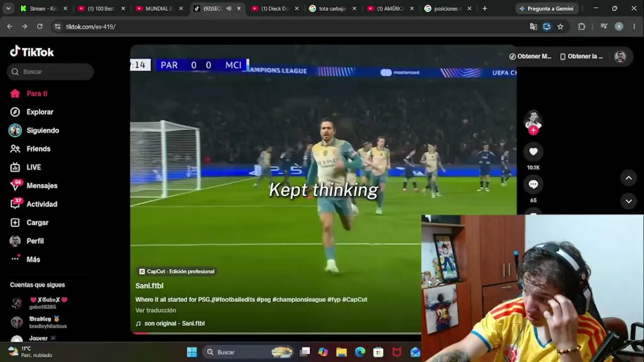
Task: Bookmark this page with the star icon
Action: coord(560,27)
